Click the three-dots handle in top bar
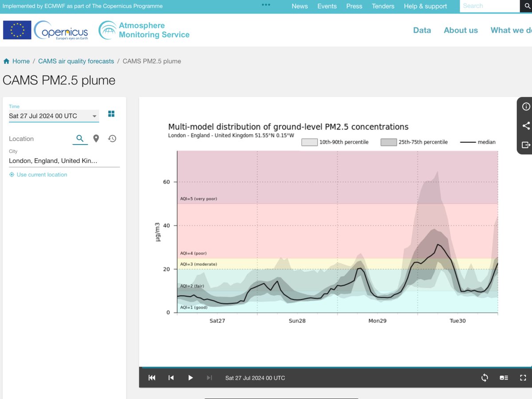This screenshot has width=532, height=399. (266, 4)
